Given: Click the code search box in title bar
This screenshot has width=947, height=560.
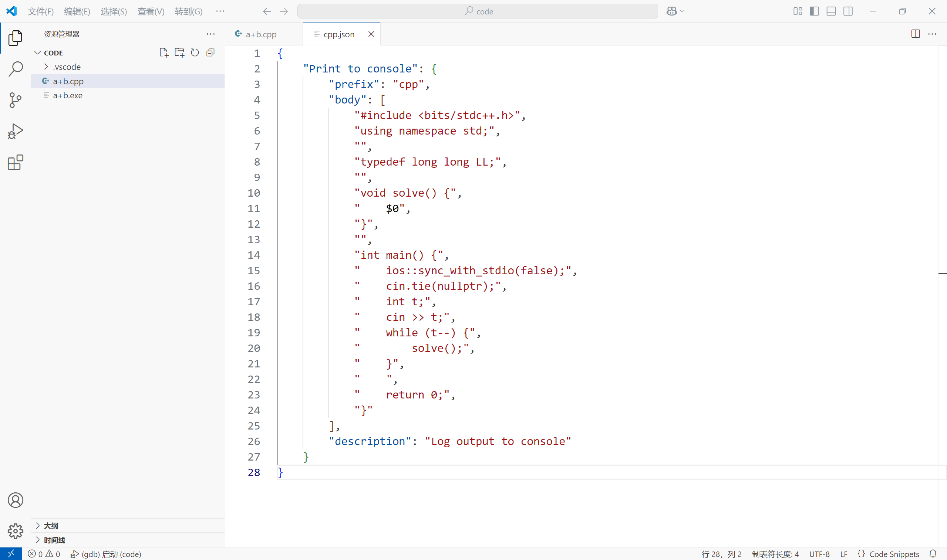Looking at the screenshot, I should 478,11.
